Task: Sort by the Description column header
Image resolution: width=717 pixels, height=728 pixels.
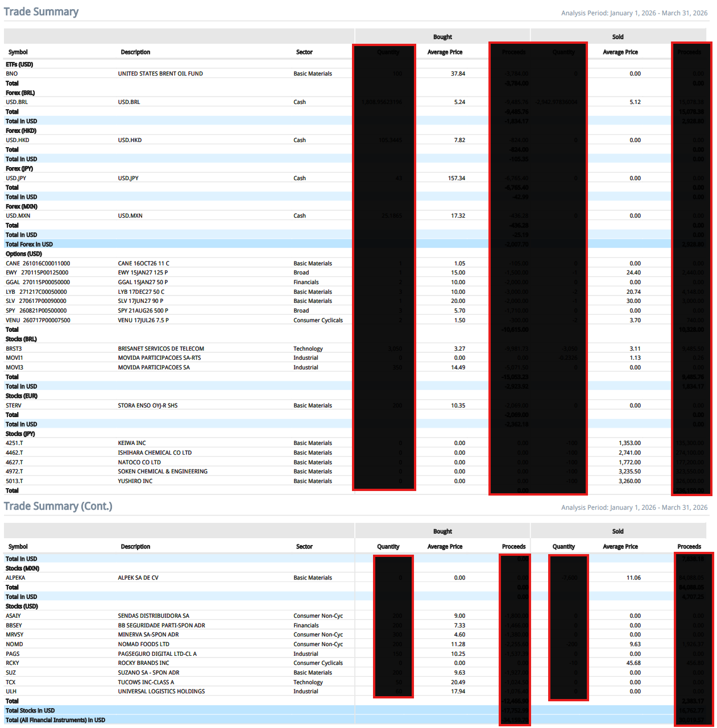Action: point(135,52)
